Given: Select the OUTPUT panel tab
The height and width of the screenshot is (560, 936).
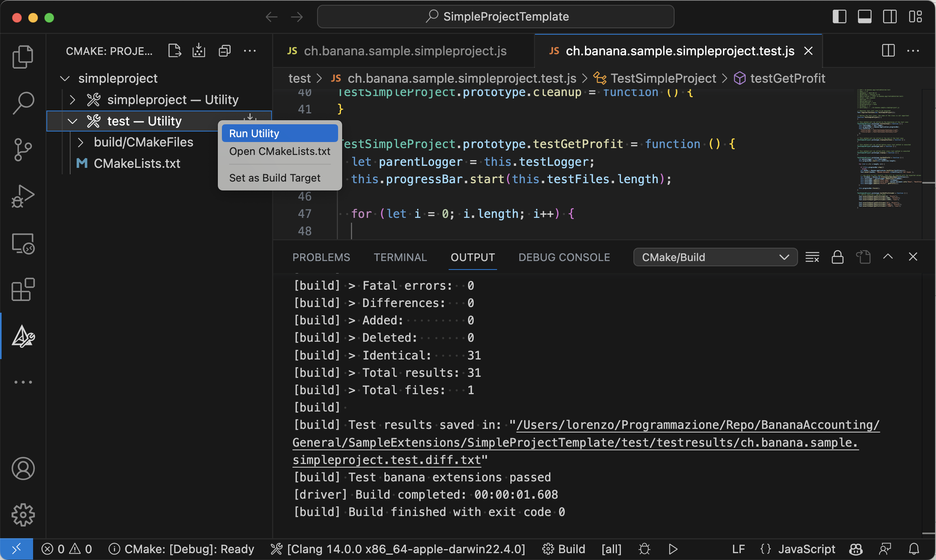Looking at the screenshot, I should coord(472,257).
